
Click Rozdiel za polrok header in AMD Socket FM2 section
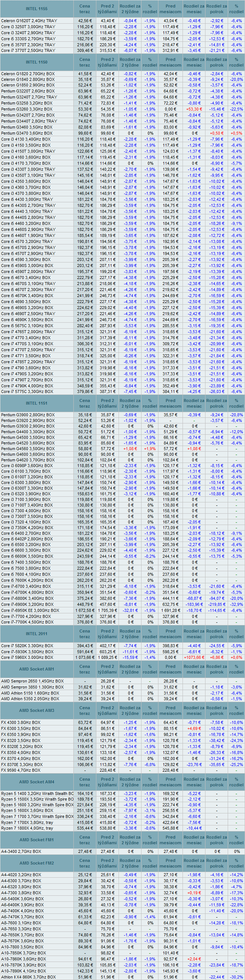216,863
